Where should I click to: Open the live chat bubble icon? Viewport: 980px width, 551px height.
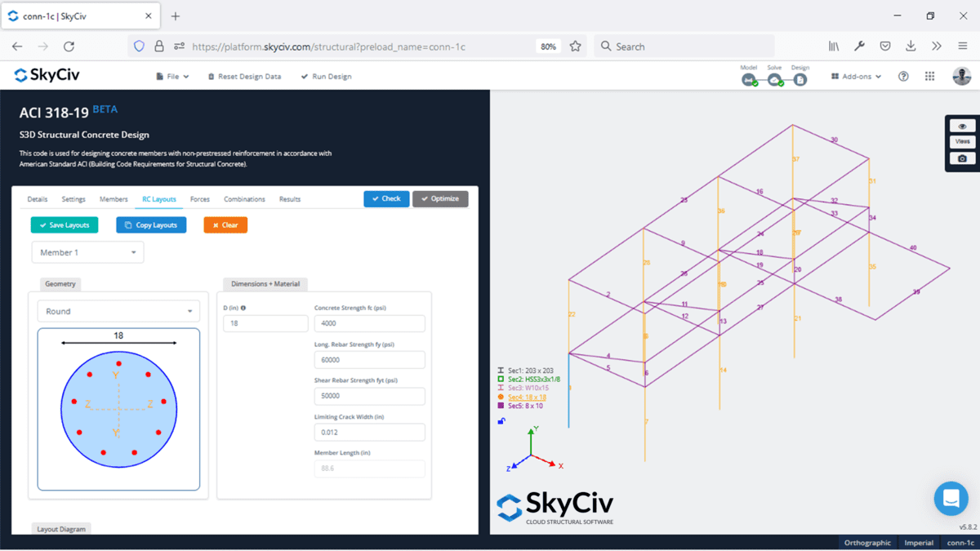[951, 498]
